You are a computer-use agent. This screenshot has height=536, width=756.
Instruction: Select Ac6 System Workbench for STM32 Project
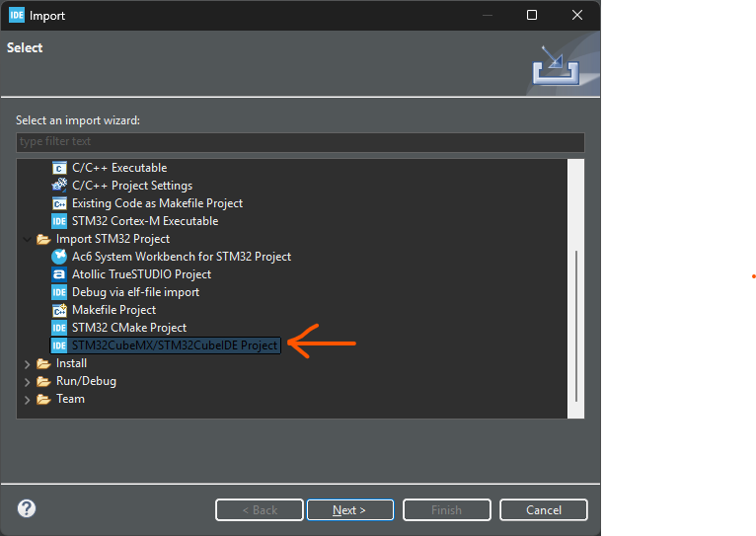182,257
